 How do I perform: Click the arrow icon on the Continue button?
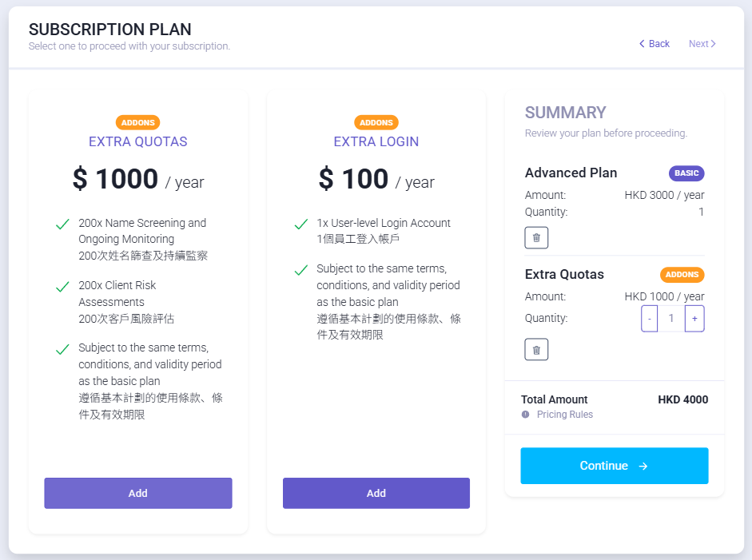[x=643, y=466]
